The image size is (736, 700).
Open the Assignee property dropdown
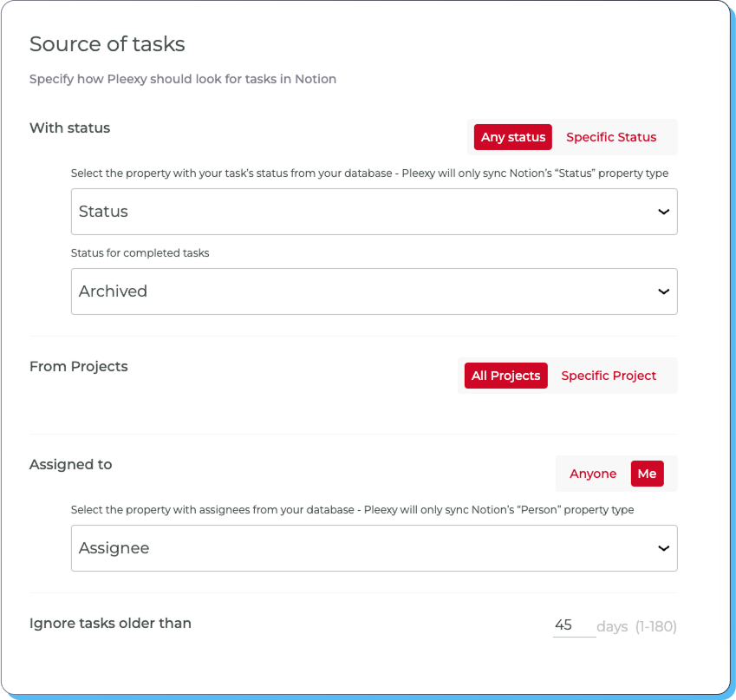(x=375, y=548)
